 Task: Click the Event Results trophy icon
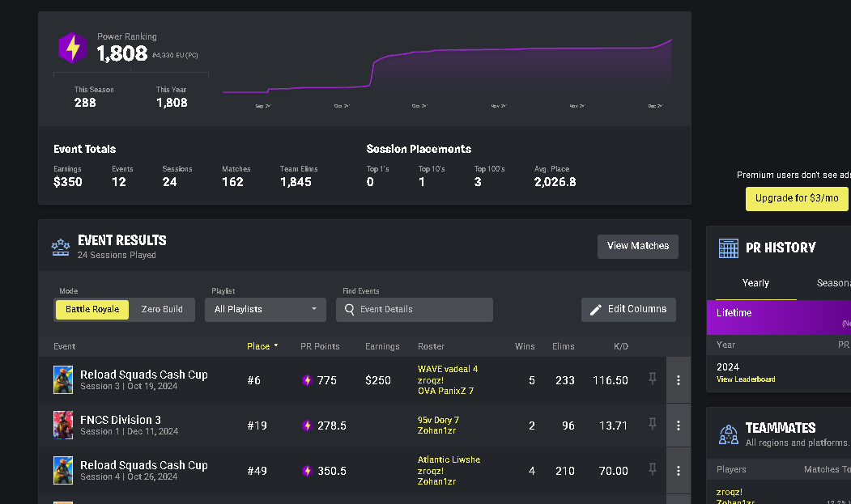(x=61, y=248)
